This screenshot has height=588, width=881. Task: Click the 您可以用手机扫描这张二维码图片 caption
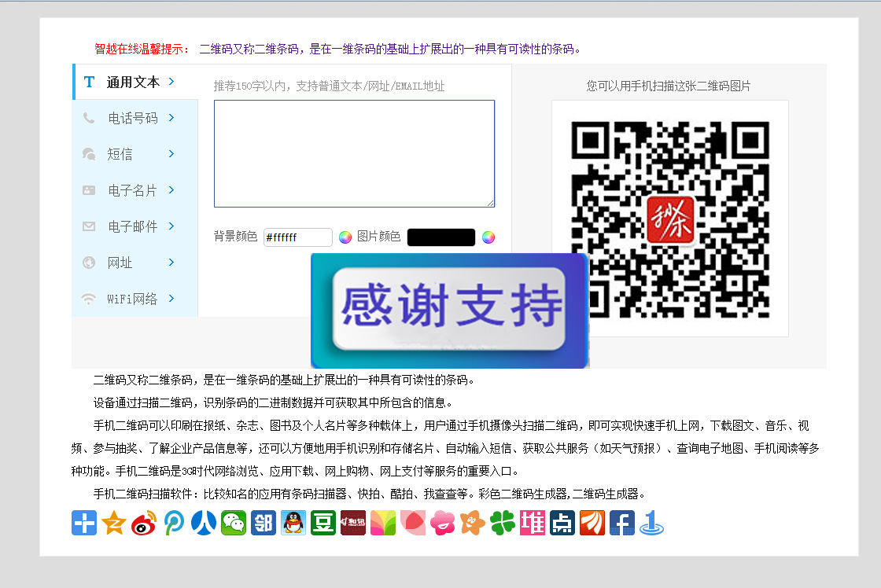point(669,86)
